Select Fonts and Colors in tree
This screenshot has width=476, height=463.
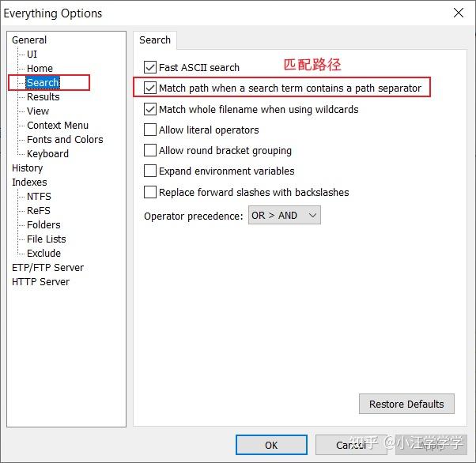[x=65, y=140]
